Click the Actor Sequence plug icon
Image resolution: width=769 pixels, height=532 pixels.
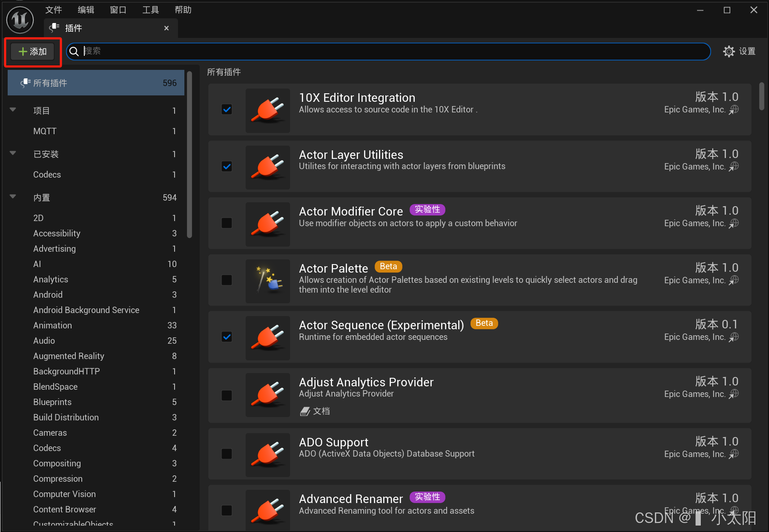point(268,338)
